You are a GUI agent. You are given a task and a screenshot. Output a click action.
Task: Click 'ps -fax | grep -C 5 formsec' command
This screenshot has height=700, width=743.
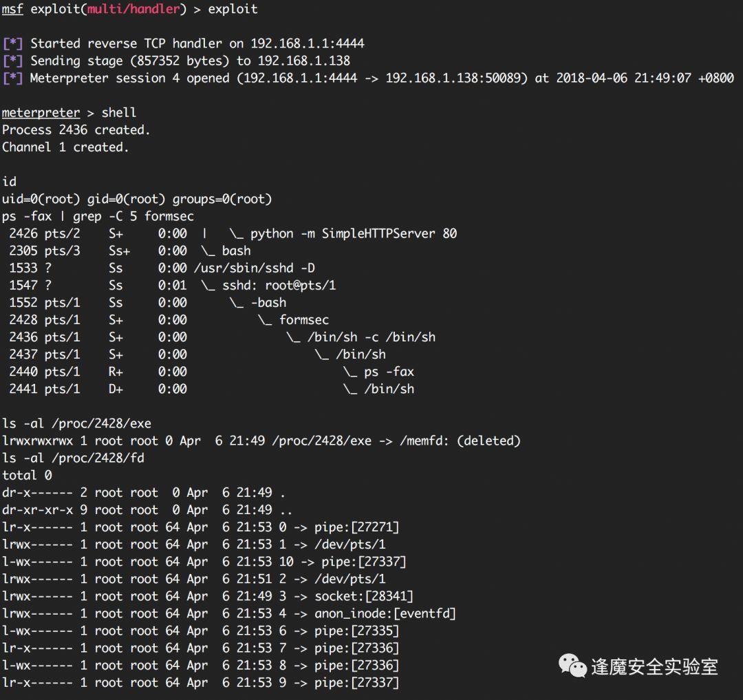pos(98,217)
